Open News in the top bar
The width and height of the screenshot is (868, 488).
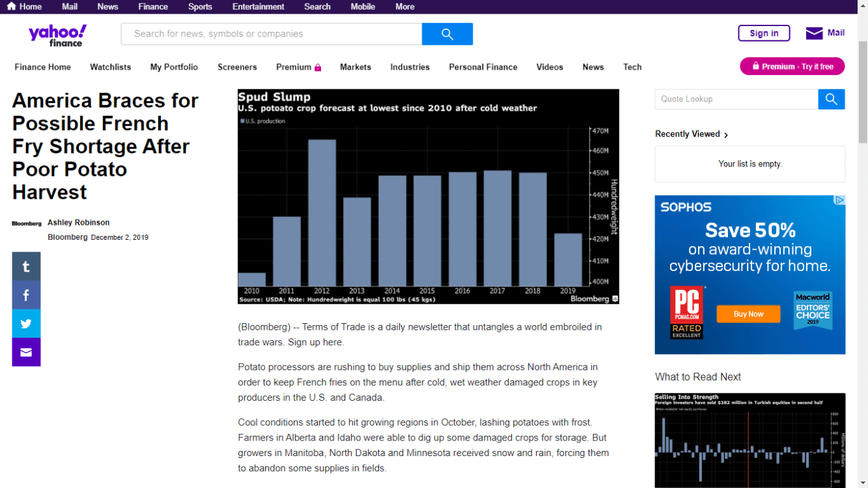107,7
